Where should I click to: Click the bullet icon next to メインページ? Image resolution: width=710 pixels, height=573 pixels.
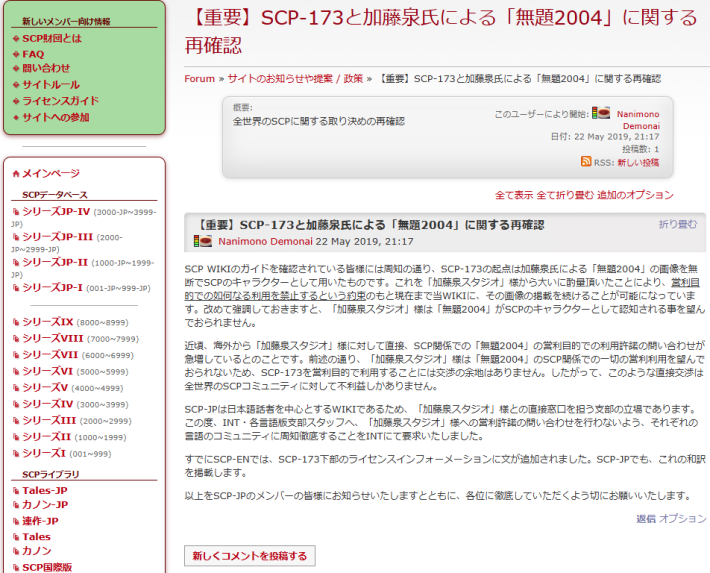[x=16, y=174]
